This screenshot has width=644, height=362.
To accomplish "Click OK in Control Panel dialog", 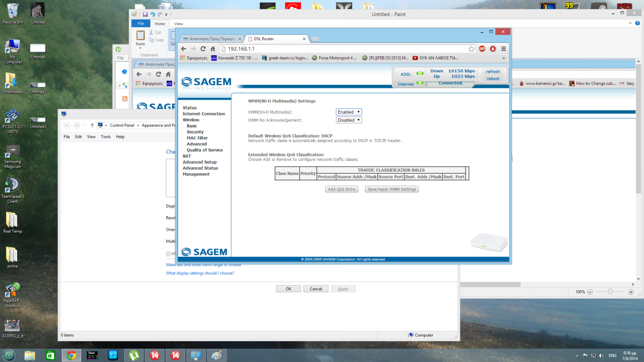I will [288, 289].
